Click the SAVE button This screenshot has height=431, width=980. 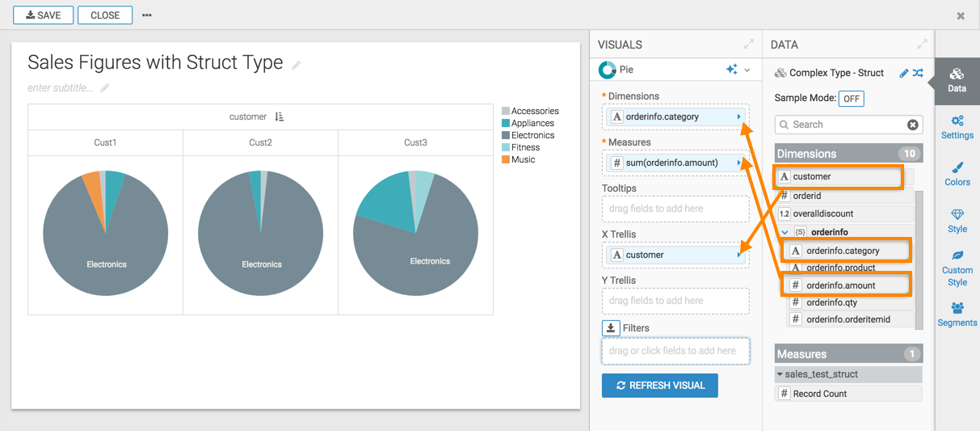point(44,15)
